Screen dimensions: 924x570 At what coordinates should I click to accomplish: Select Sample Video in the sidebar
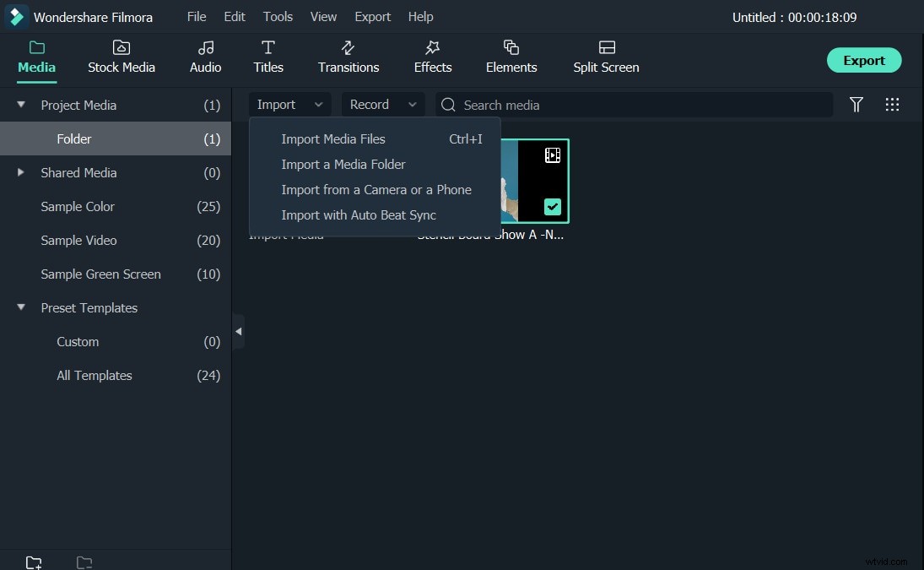[x=78, y=240]
